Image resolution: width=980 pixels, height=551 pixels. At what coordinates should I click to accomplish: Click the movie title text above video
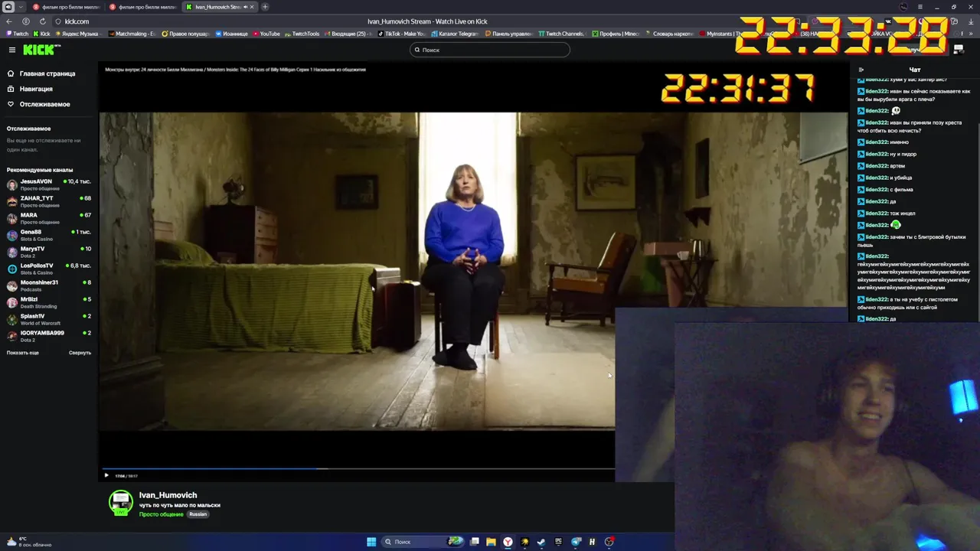[235, 69]
